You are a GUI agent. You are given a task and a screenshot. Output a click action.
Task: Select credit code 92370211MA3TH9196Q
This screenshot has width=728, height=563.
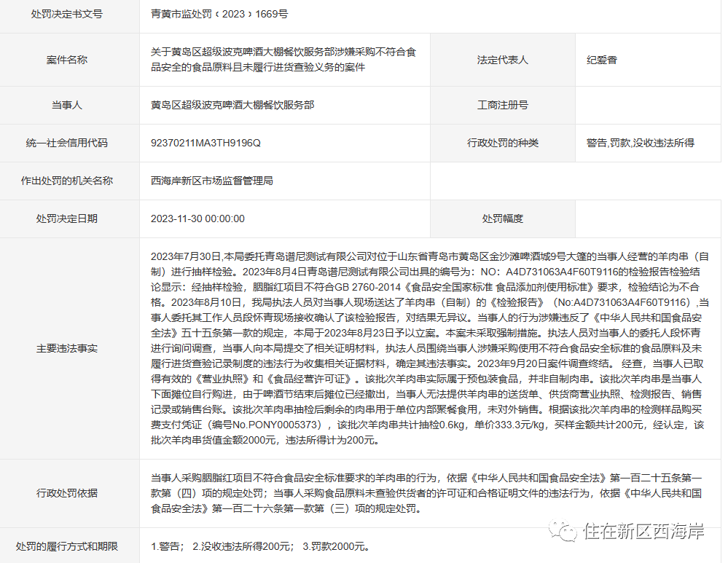(x=206, y=143)
